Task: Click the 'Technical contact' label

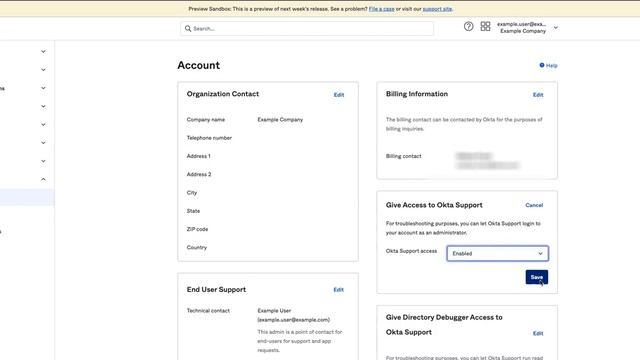Action: tap(208, 311)
